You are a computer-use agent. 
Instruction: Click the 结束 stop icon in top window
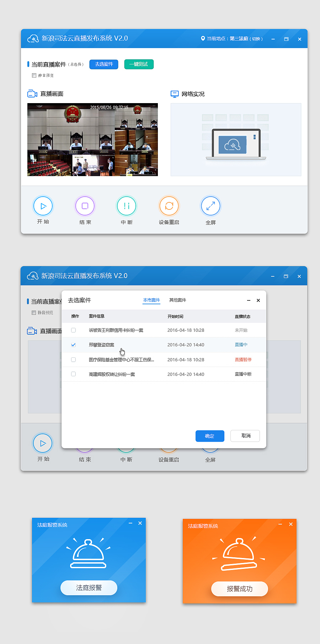pos(85,206)
